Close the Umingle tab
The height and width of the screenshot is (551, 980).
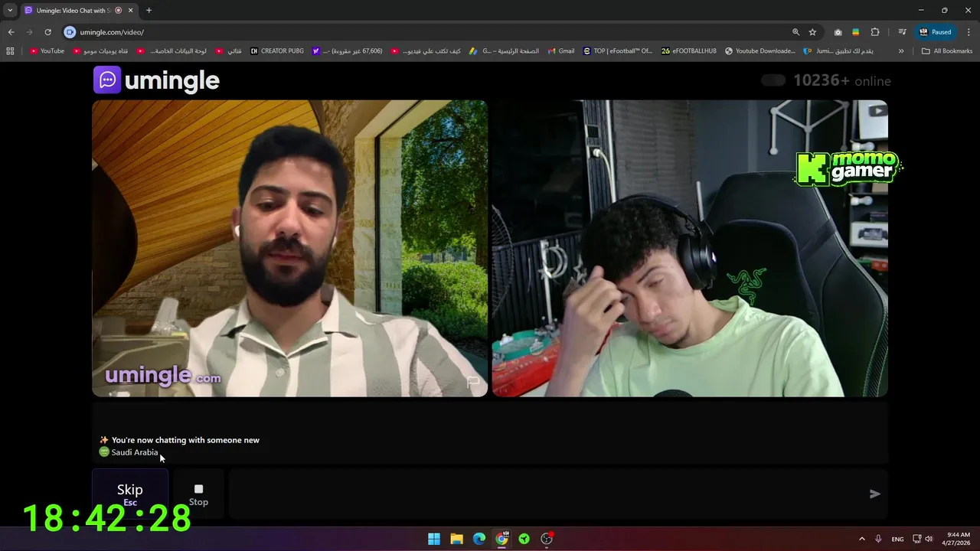tap(132, 11)
